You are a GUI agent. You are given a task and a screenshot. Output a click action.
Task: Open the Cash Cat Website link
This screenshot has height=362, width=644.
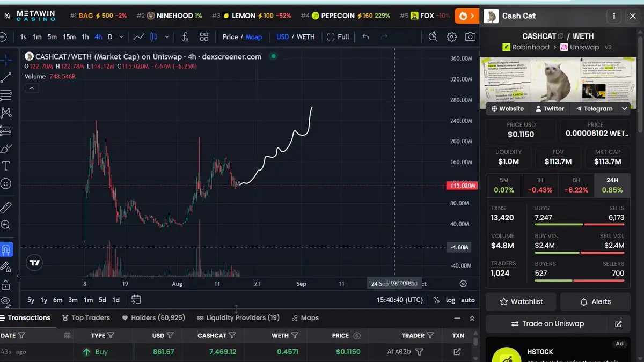(x=508, y=108)
